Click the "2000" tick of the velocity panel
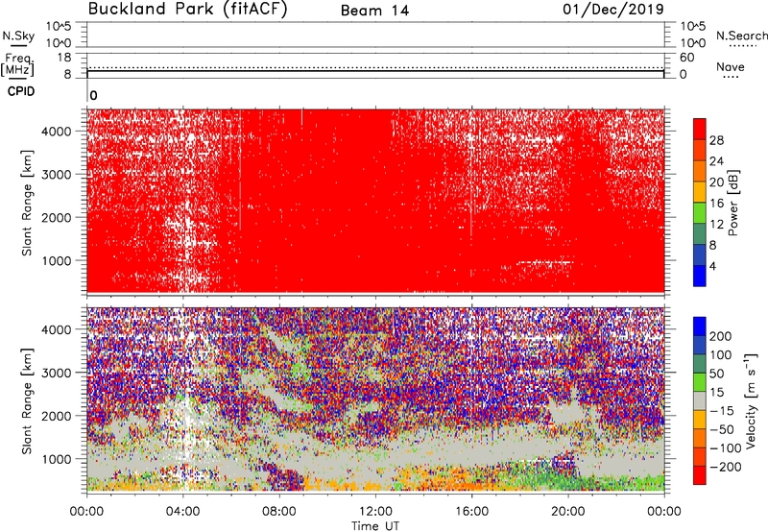768x532 pixels. click(56, 416)
